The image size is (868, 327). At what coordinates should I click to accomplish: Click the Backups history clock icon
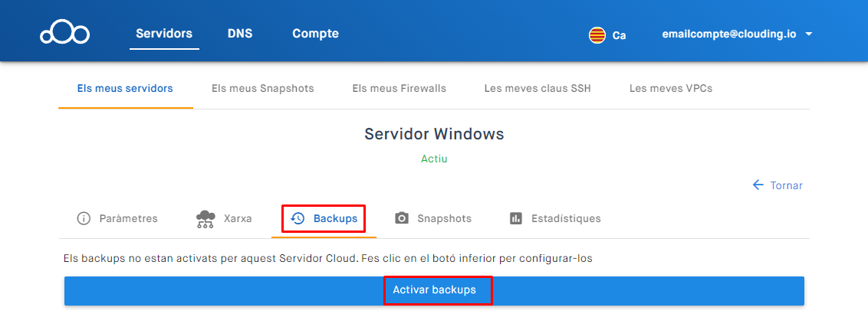point(298,218)
